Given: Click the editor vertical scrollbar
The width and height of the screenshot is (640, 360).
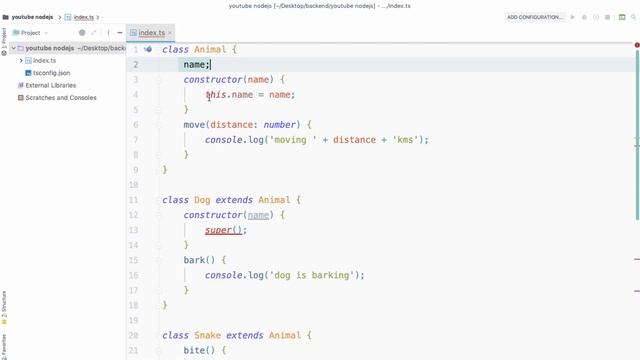Looking at the screenshot, I should tap(637, 135).
